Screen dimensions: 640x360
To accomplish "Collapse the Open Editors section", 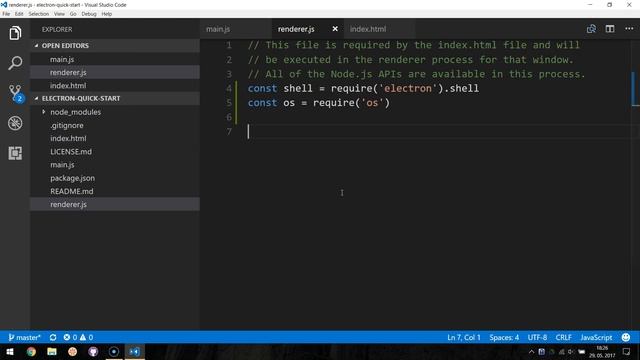I will (115, 45).
